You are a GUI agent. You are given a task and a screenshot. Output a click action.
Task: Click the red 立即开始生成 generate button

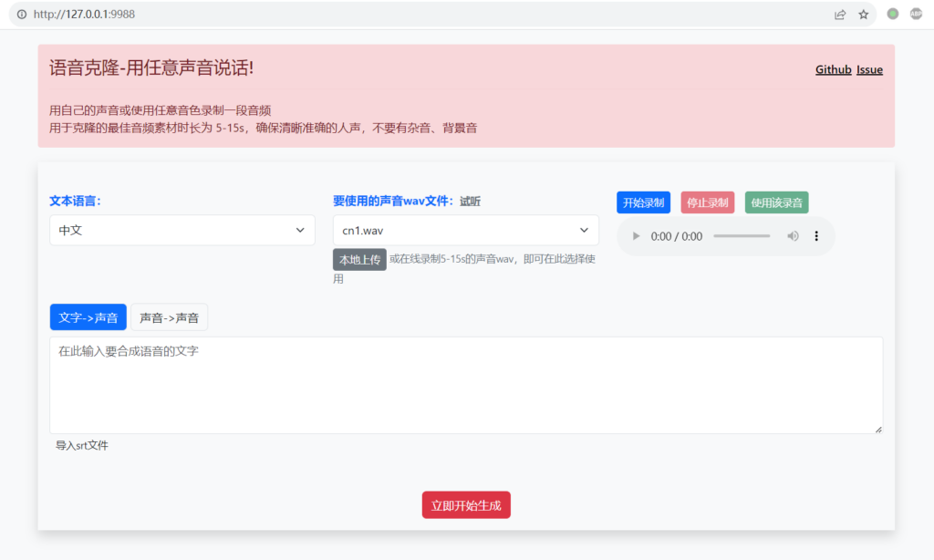click(x=466, y=504)
